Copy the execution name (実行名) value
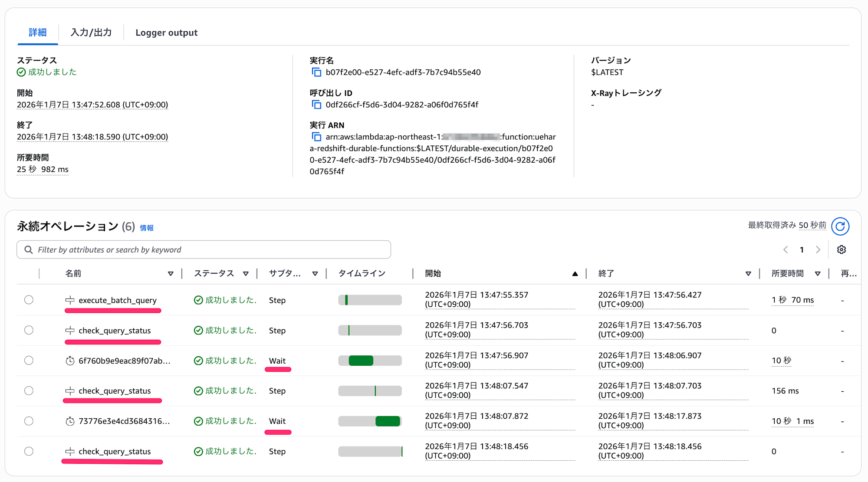 coord(316,72)
